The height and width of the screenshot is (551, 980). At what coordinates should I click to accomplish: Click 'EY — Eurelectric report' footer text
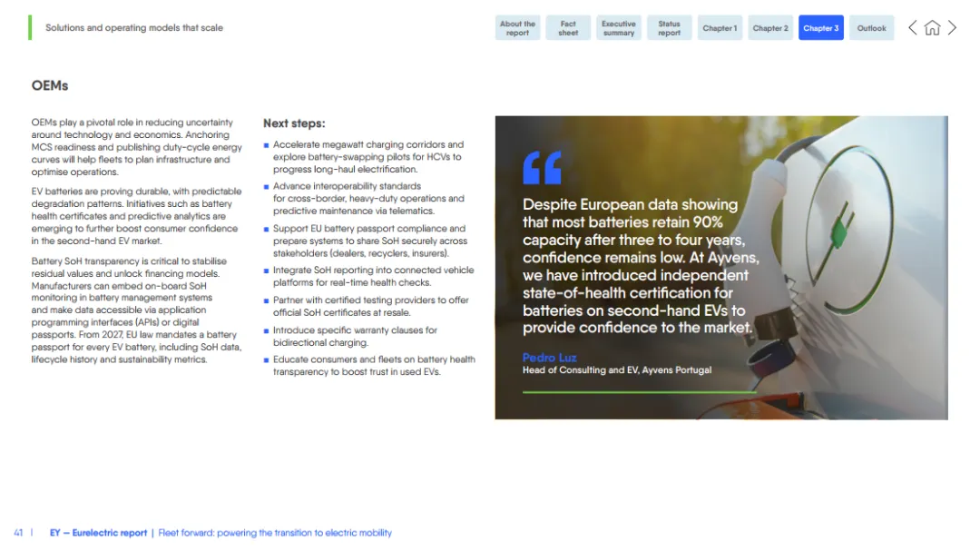(99, 533)
